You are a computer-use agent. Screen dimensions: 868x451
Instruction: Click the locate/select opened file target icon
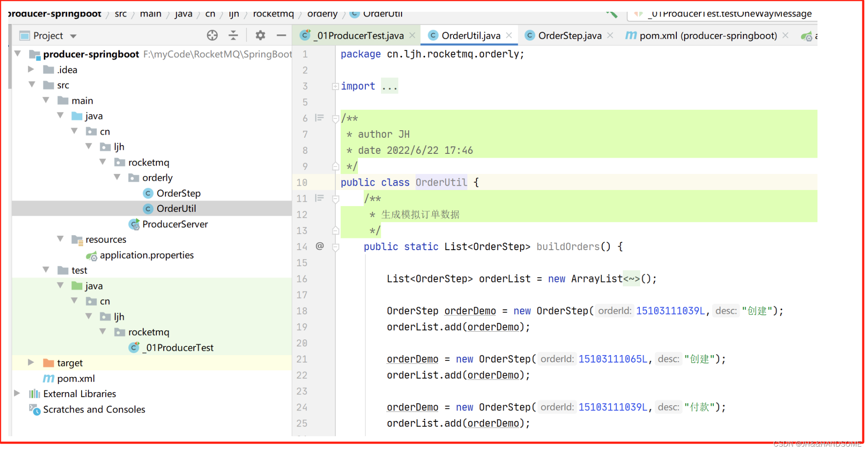click(x=212, y=35)
